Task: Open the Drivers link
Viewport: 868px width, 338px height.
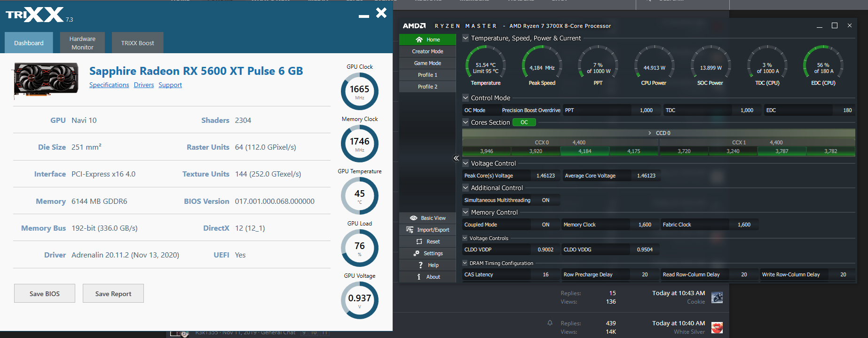Action: click(144, 85)
